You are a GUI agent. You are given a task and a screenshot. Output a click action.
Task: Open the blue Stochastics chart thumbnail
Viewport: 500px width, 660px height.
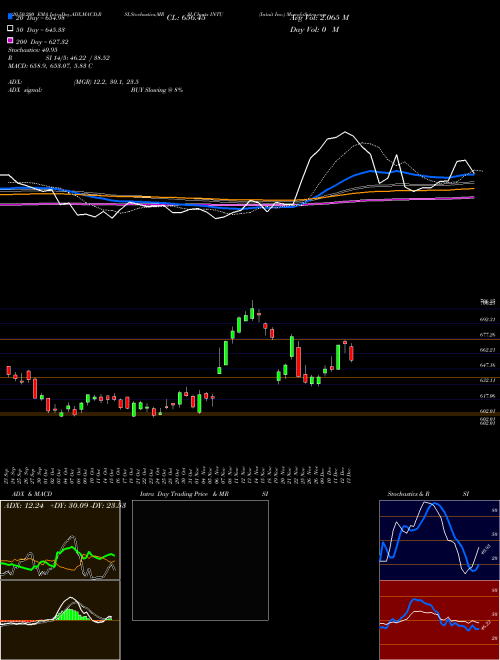(439, 540)
